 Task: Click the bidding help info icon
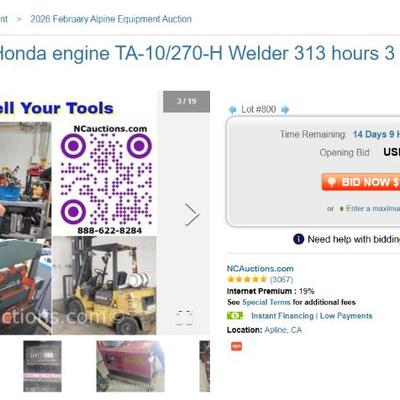coord(298,239)
